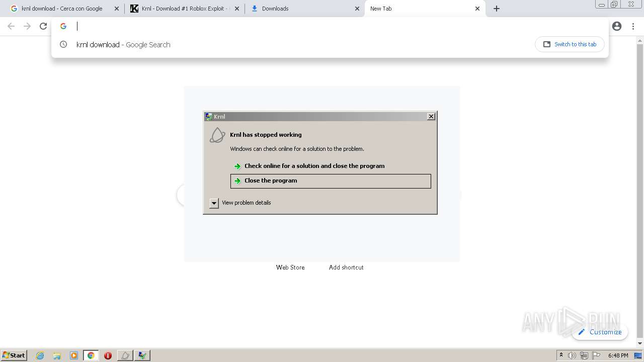Close the New Tab tab
Image resolution: width=644 pixels, height=362 pixels.
tap(477, 9)
